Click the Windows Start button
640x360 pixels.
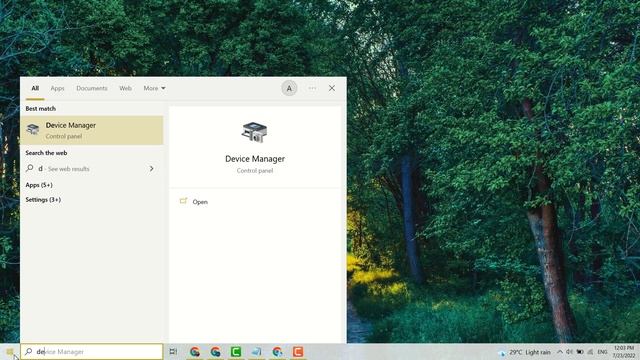coord(10,352)
